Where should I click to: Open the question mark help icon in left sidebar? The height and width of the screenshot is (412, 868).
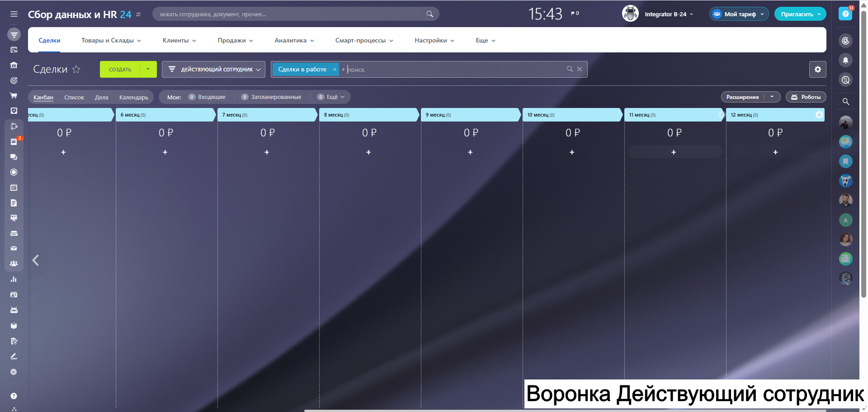(x=14, y=396)
